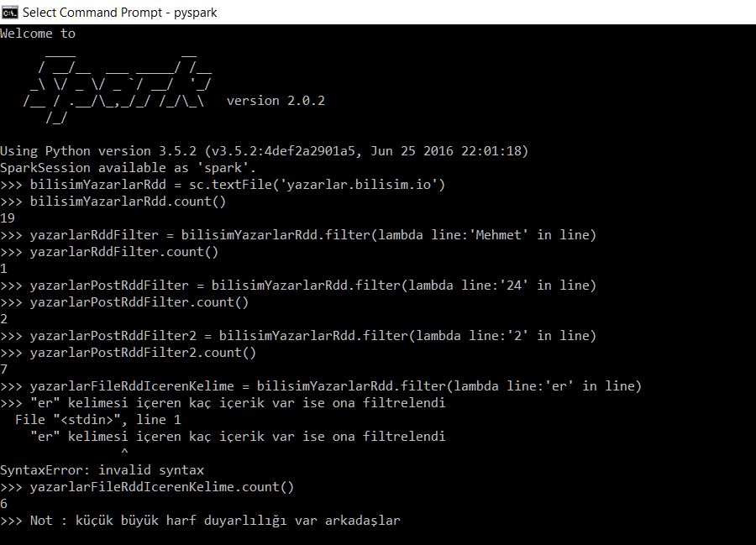Click the Spark ASCII art logo
This screenshot has height=545, width=756.
tap(117, 86)
